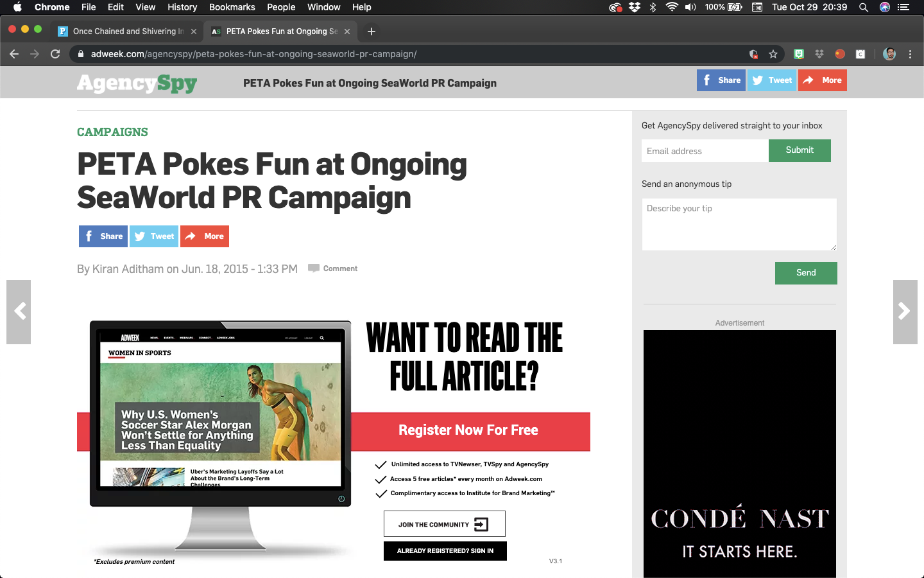Click the header More share button

point(823,80)
